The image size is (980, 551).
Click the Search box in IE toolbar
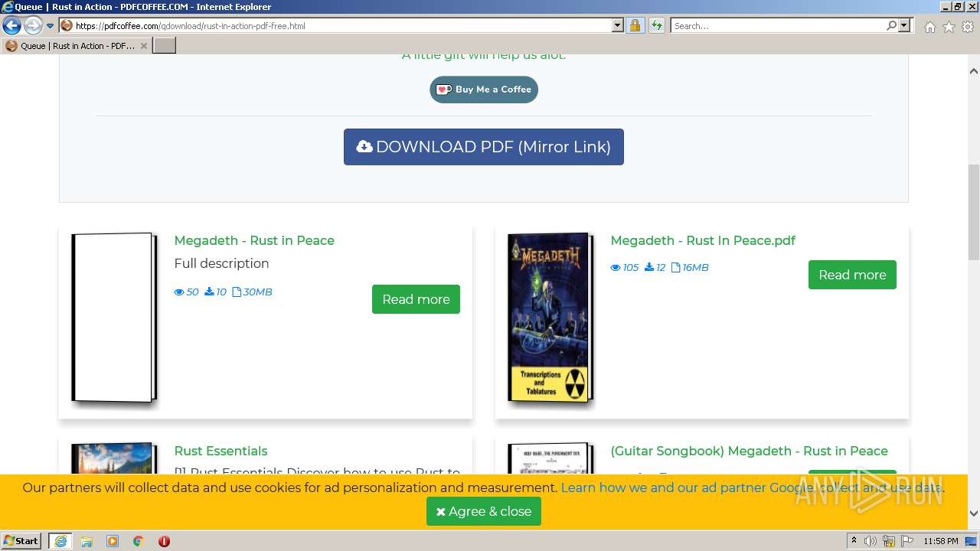tap(778, 25)
